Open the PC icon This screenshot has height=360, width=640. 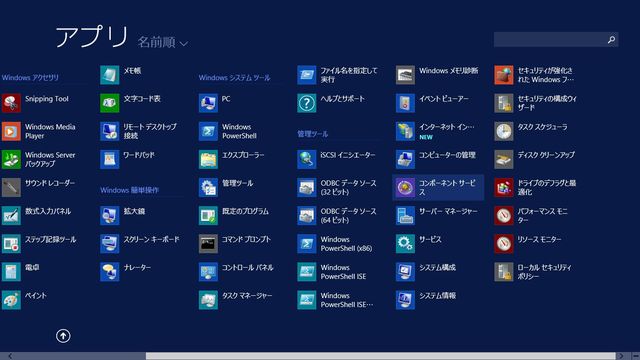[x=208, y=103]
